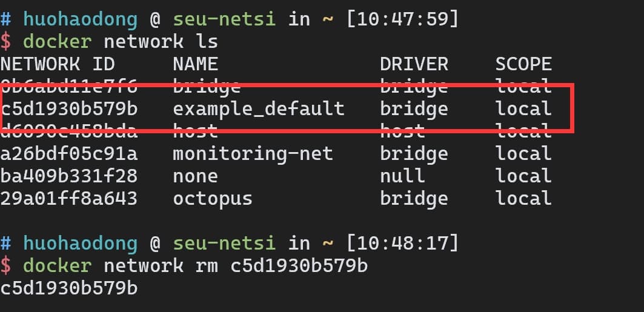The width and height of the screenshot is (644, 312).
Task: Click the NAME column header
Action: tap(195, 64)
